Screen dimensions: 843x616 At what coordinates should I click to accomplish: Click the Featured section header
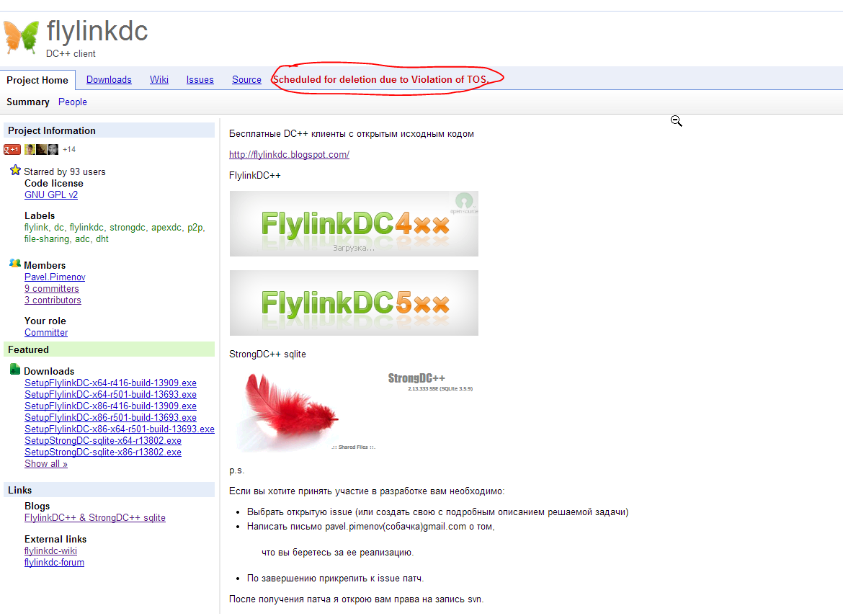point(109,349)
